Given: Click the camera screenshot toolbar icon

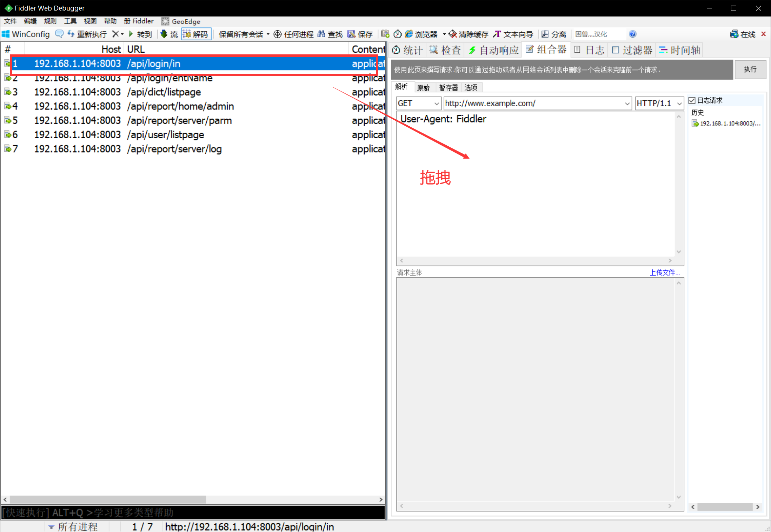Looking at the screenshot, I should [385, 34].
